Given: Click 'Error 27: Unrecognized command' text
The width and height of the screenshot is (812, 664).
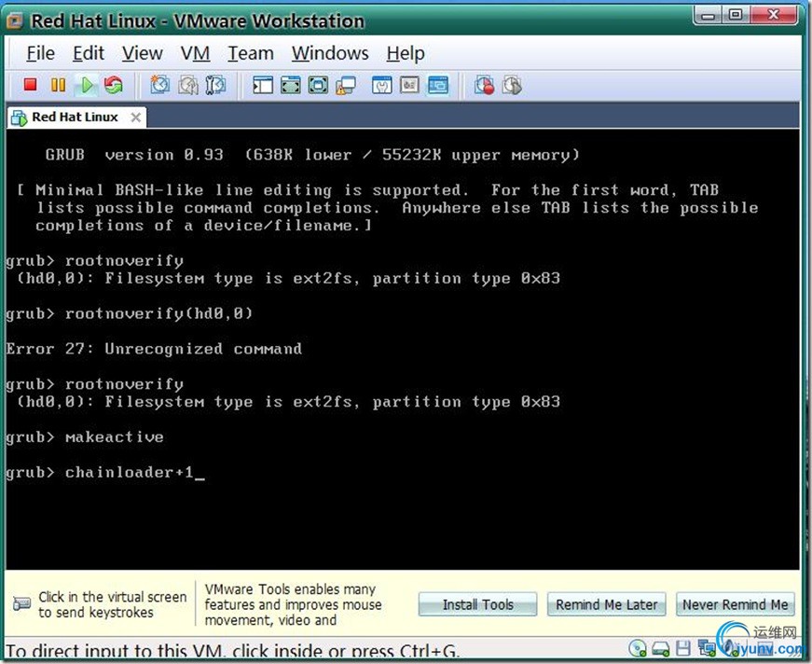Looking at the screenshot, I should pos(154,349).
